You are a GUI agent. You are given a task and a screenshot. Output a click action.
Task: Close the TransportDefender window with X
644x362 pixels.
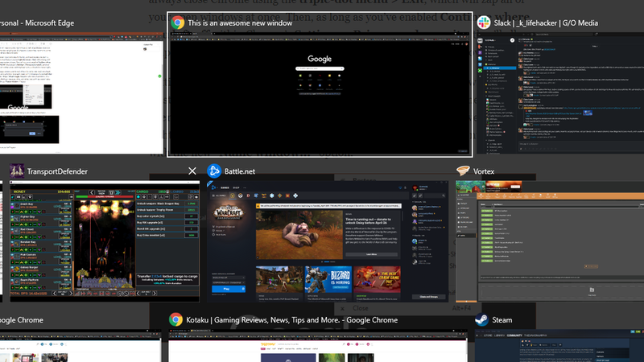192,171
